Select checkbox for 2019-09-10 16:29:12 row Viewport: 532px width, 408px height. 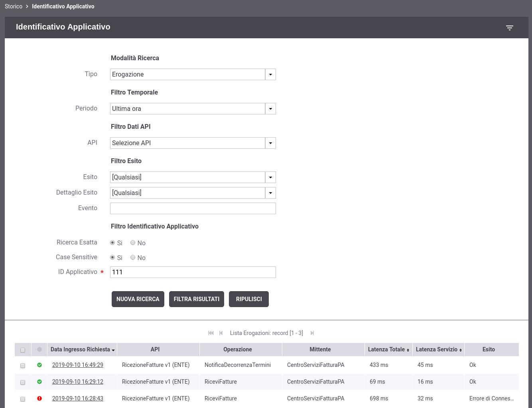[23, 382]
